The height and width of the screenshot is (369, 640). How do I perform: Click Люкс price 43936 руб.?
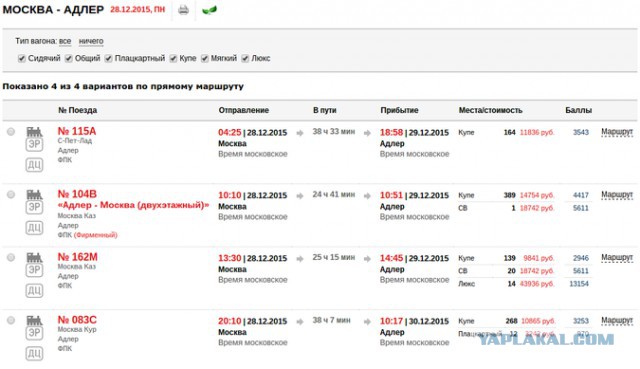click(537, 284)
